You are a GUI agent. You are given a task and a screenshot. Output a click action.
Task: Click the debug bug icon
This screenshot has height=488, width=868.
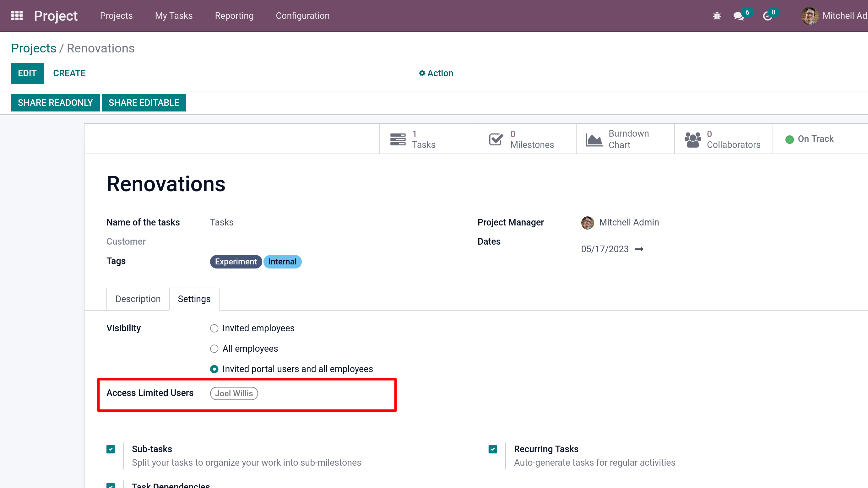717,16
